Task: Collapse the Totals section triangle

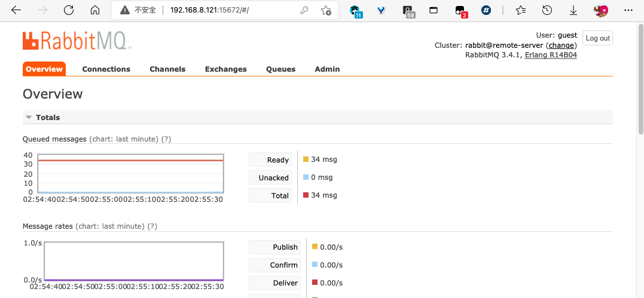Action: tap(28, 118)
